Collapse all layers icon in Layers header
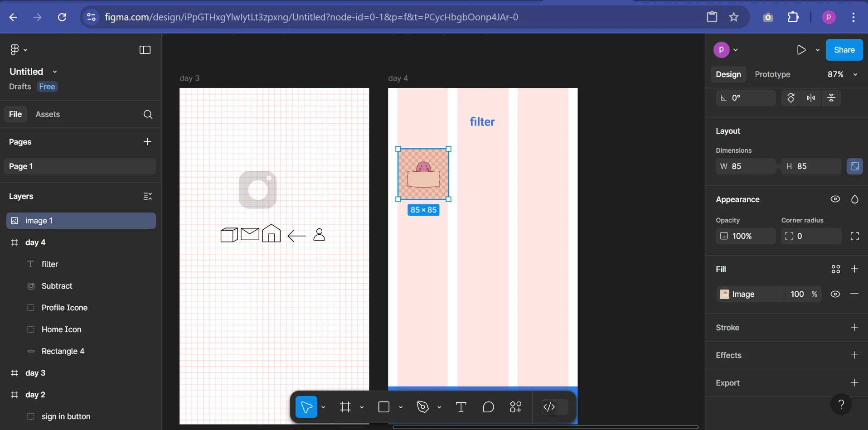The height and width of the screenshot is (430, 868). click(x=147, y=196)
